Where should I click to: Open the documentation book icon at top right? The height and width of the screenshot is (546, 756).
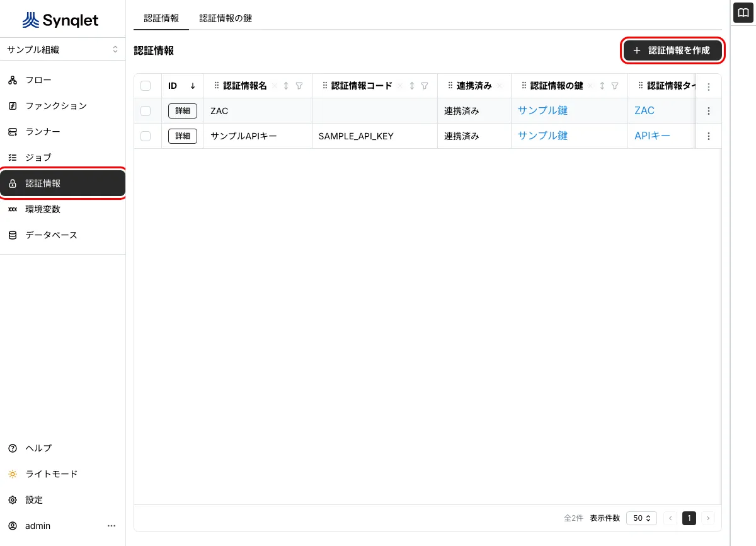click(x=744, y=12)
